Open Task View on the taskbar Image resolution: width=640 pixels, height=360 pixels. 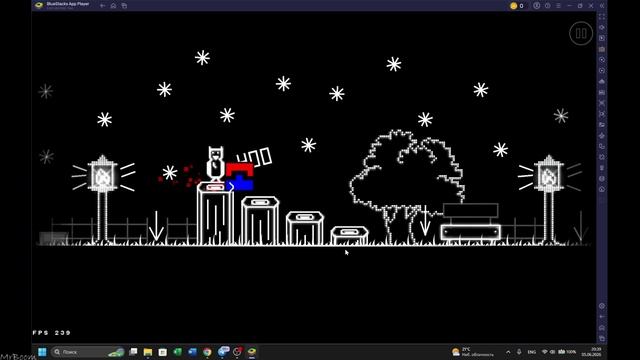[133, 352]
